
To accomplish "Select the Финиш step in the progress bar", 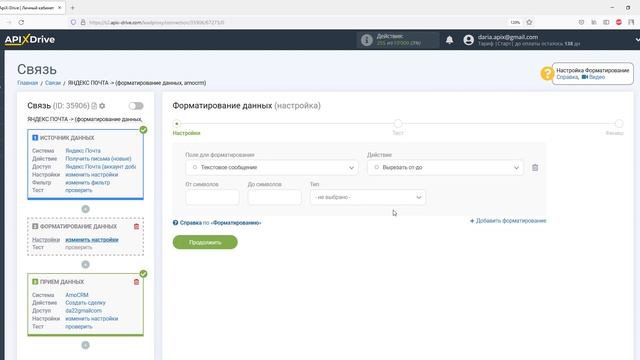I will click(x=619, y=123).
